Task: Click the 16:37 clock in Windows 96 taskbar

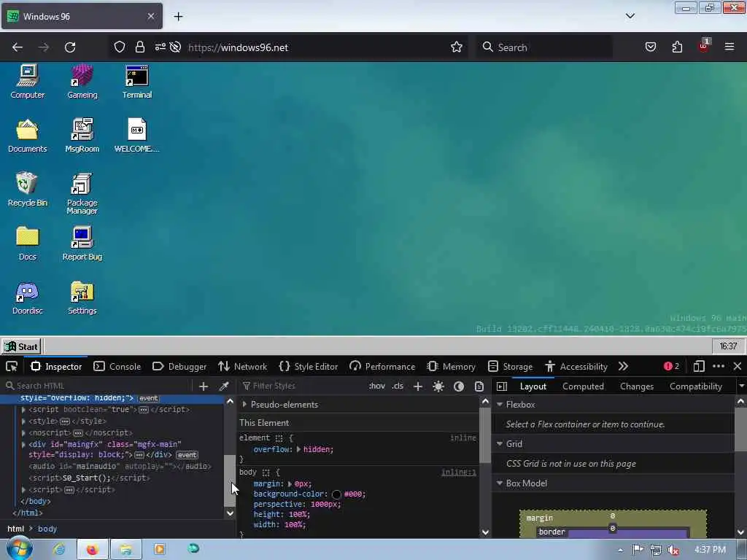Action: 728,346
